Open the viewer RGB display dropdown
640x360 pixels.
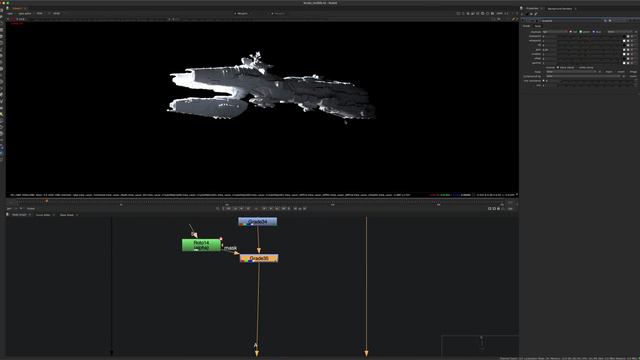[40, 13]
